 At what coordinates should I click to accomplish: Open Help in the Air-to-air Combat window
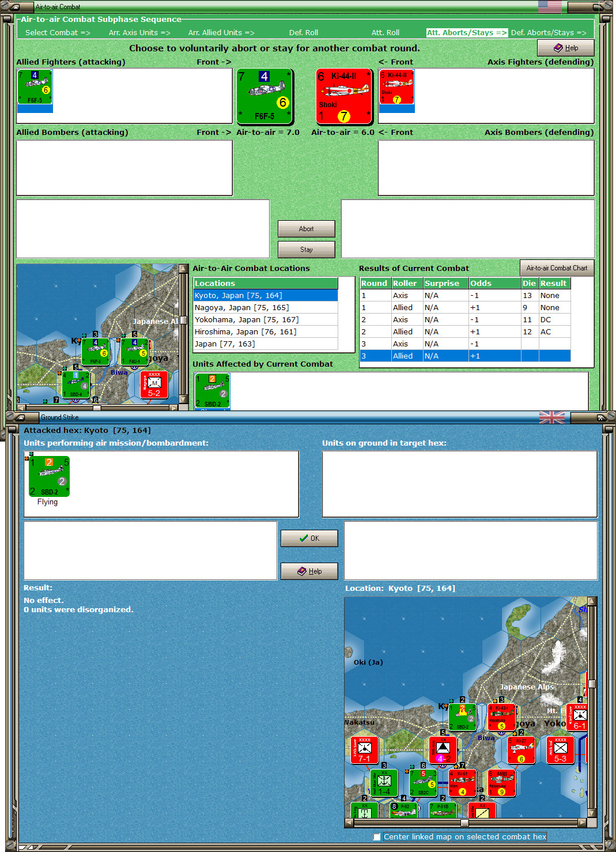click(x=566, y=48)
